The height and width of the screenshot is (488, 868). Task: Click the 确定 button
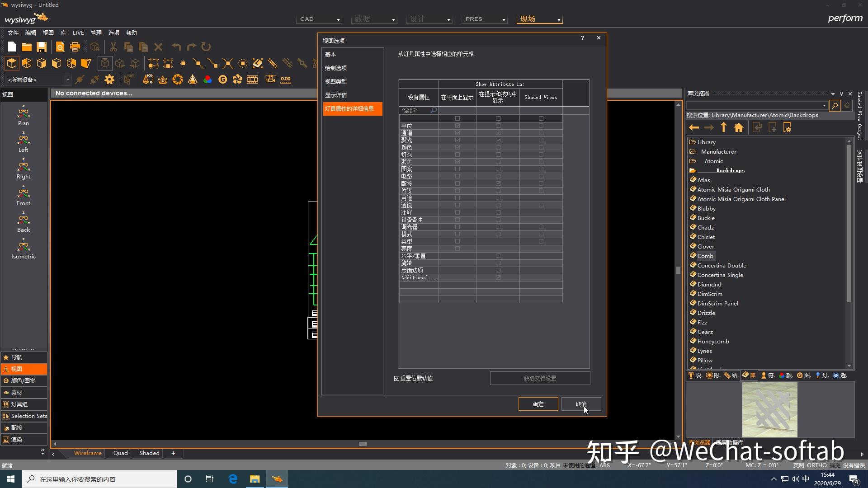(x=538, y=404)
